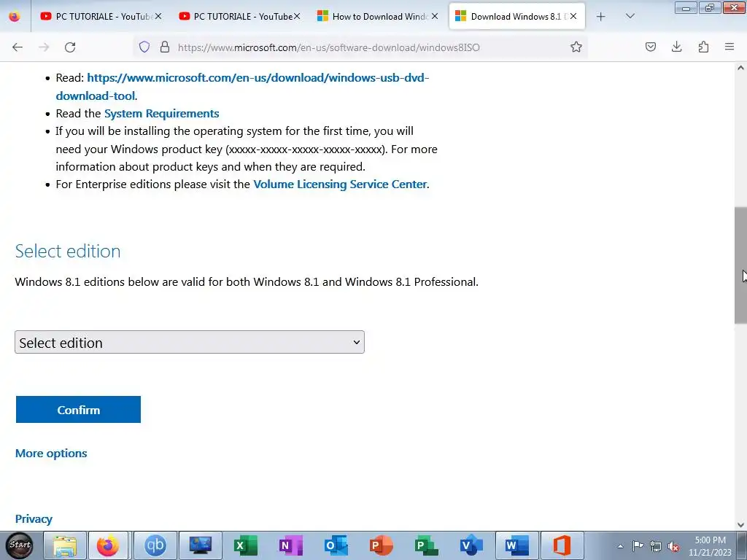Screen dimensions: 747x560
Task: Launch qBittorrent from the taskbar
Action: click(155, 545)
